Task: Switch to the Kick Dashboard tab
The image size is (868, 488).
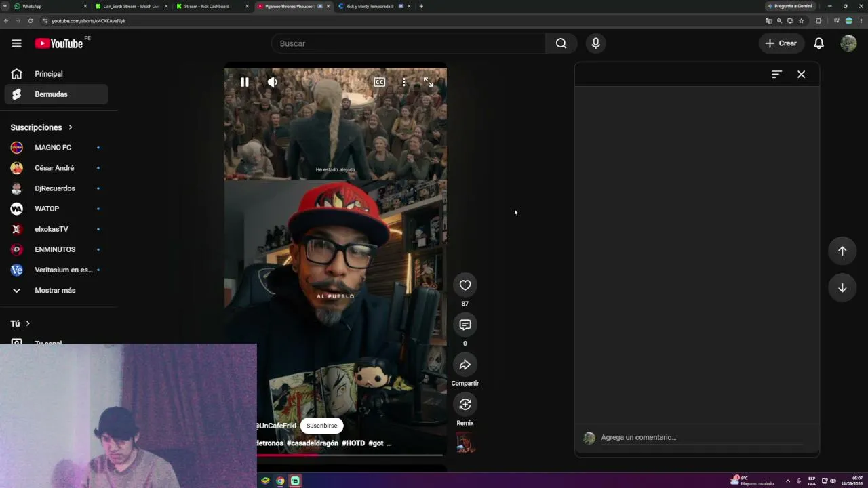Action: click(212, 6)
